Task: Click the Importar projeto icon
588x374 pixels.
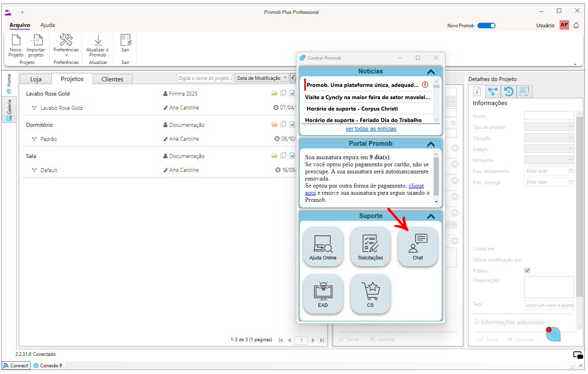Action: tap(36, 40)
